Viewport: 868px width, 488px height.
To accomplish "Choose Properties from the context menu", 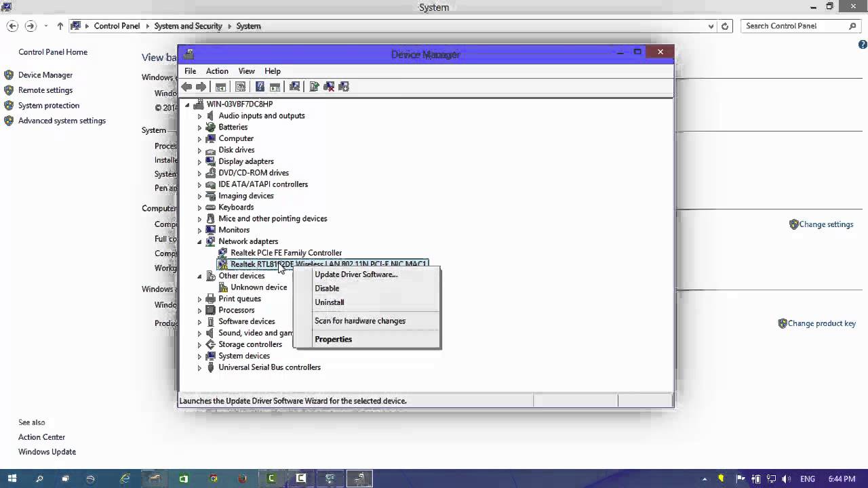I will pyautogui.click(x=367, y=340).
